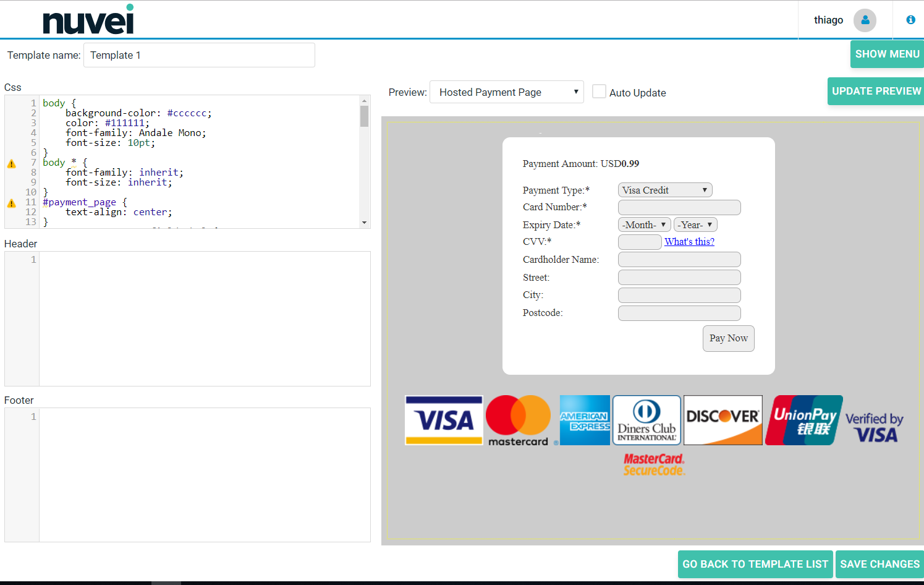Screen dimensions: 924x585
Task: Click the UnionPay logo
Action: pos(804,420)
